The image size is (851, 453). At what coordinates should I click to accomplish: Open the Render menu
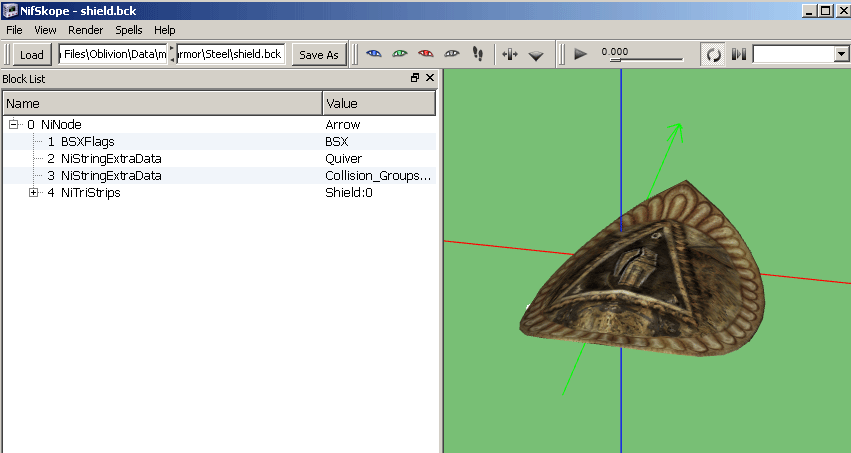tap(85, 30)
